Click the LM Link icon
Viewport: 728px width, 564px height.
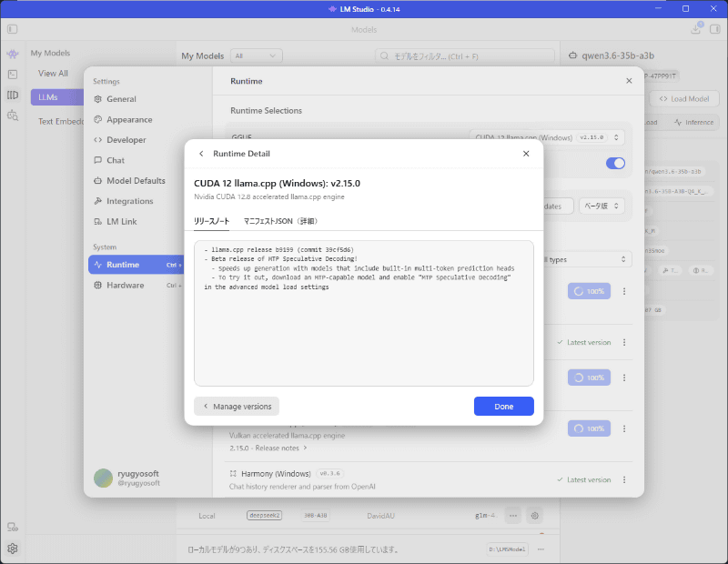98,221
